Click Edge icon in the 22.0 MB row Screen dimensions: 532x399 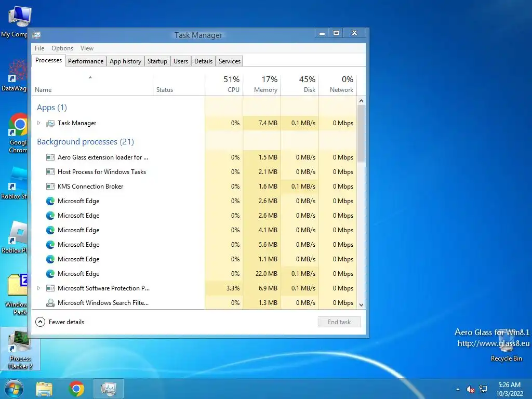(50, 274)
